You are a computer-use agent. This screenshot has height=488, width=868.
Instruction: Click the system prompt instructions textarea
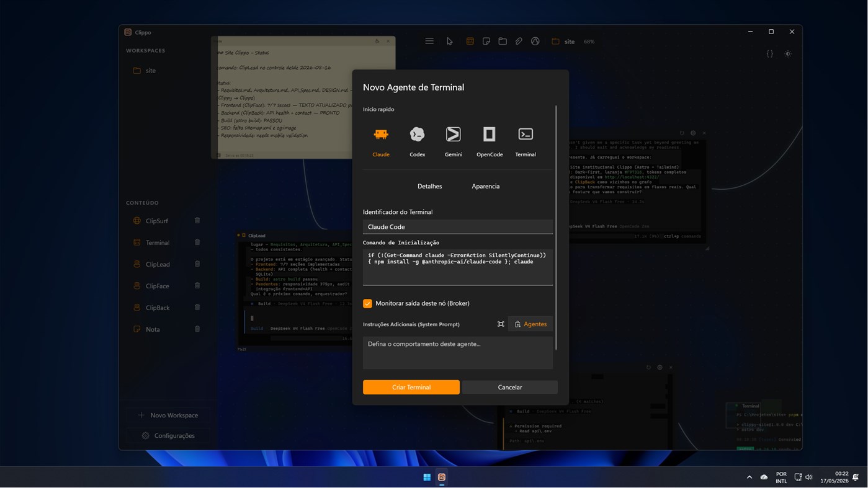click(457, 352)
